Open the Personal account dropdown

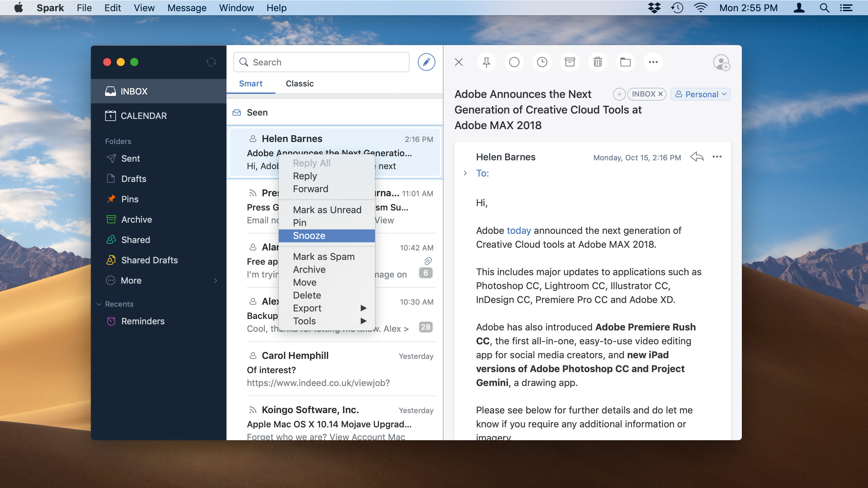pyautogui.click(x=701, y=94)
